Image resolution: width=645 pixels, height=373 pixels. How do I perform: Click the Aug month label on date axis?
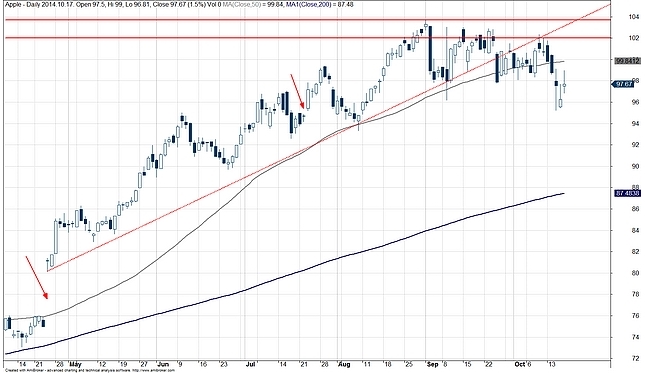click(x=344, y=364)
